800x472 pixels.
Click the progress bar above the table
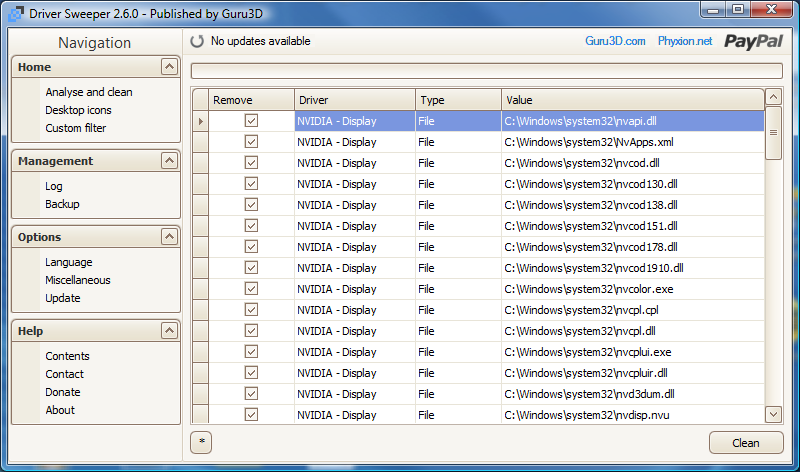click(x=487, y=71)
